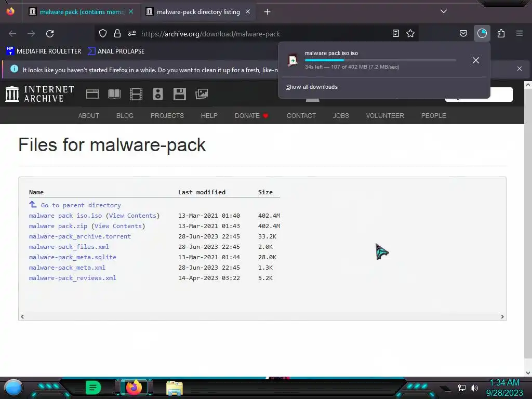Image resolution: width=532 pixels, height=399 pixels.
Task: Open malware-pack_meta.sqlite link
Action: pyautogui.click(x=73, y=257)
